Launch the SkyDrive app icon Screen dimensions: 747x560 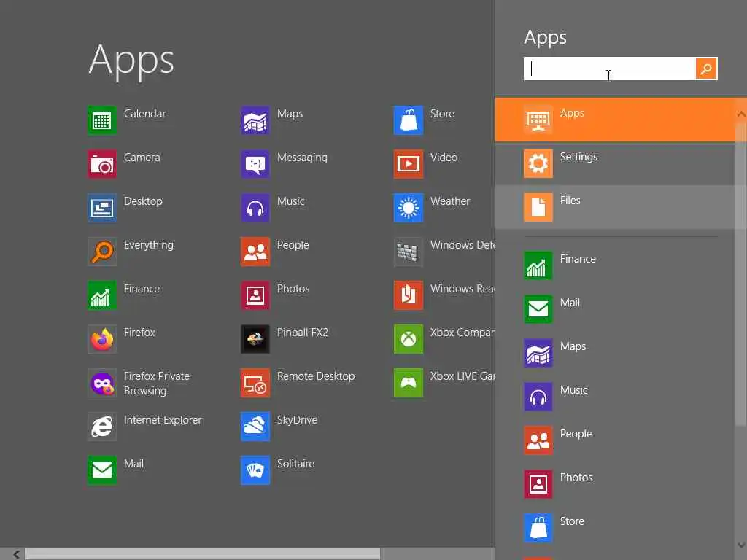tap(255, 427)
